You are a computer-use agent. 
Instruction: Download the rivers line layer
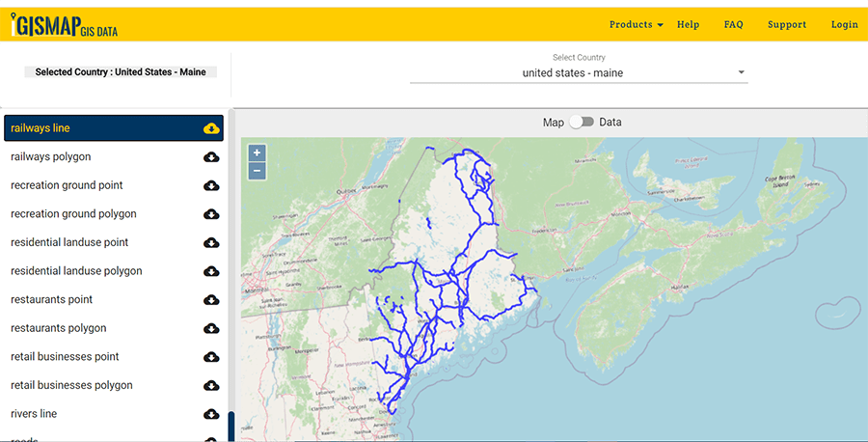(211, 414)
